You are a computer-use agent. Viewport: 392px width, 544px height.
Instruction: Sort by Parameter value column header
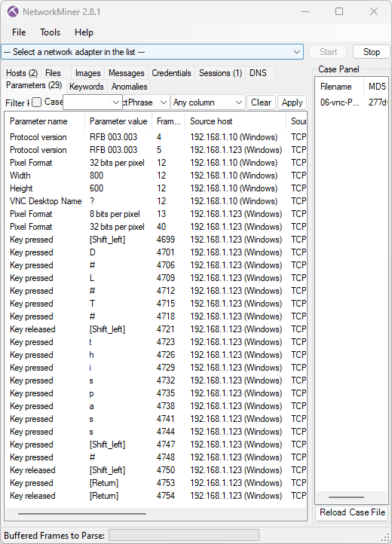click(118, 121)
